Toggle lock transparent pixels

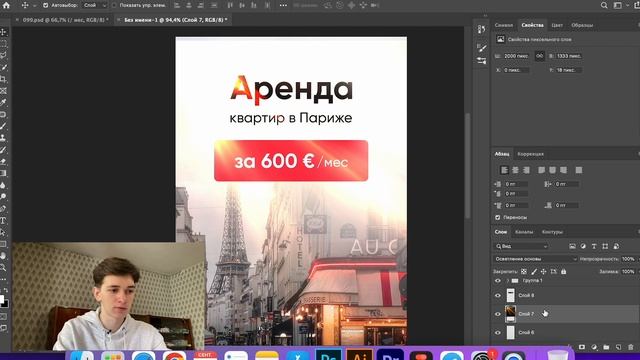(x=524, y=271)
